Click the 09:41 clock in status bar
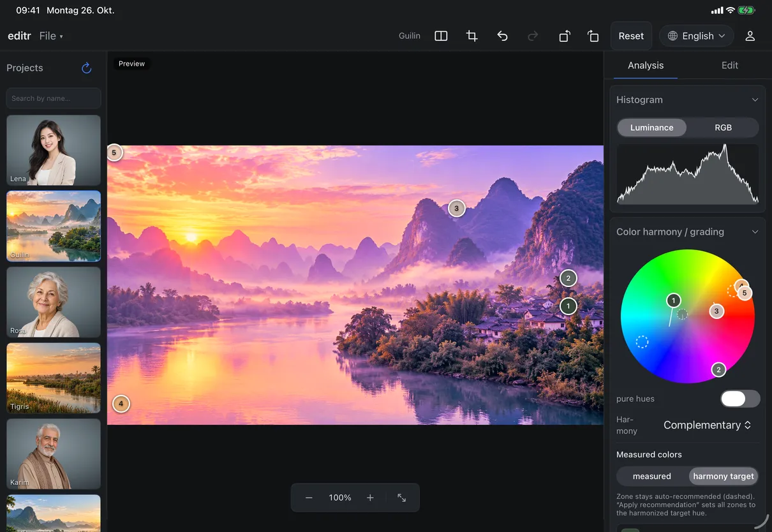The width and height of the screenshot is (772, 532). tap(28, 11)
